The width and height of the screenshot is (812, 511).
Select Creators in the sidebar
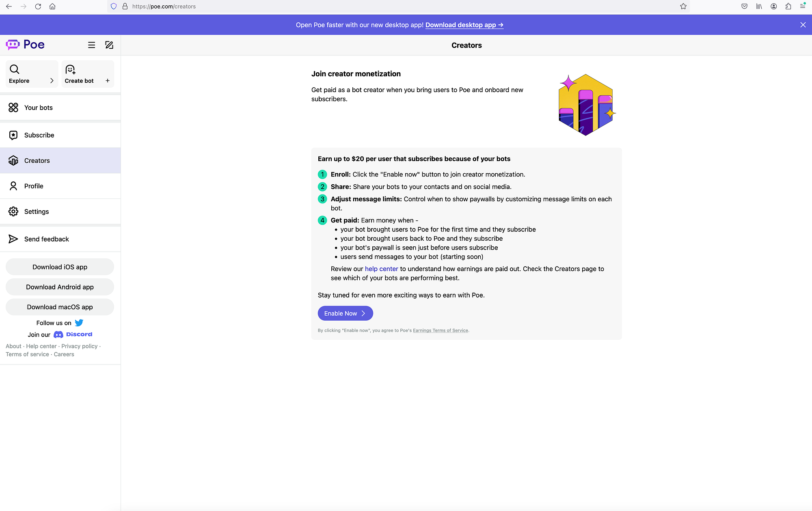[60, 161]
